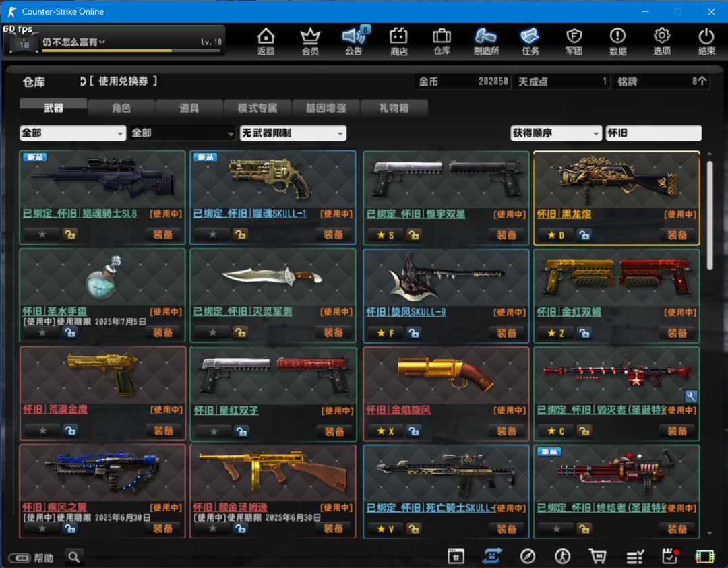Select the 武器 tab

[x=53, y=108]
